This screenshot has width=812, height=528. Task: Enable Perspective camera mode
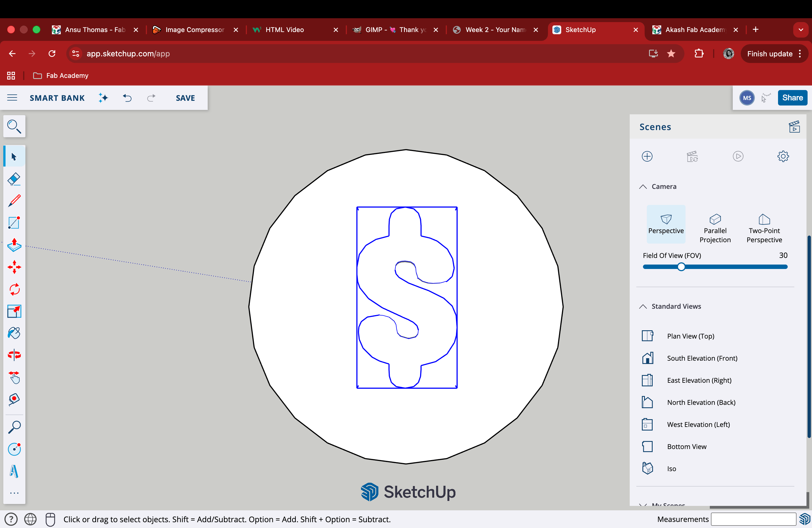pos(666,225)
